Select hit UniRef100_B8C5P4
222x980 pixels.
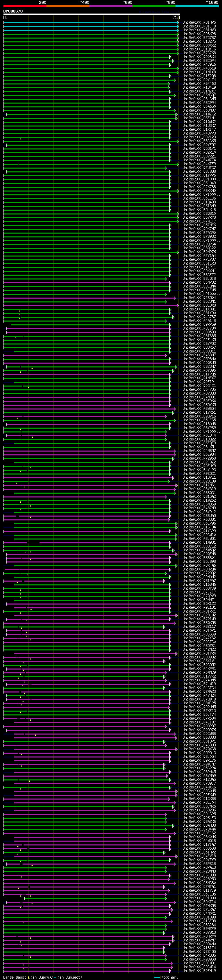coord(199,60)
